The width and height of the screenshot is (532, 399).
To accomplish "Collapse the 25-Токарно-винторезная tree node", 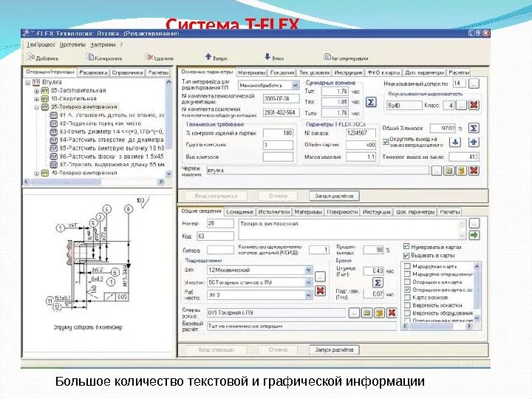I will tap(37, 107).
